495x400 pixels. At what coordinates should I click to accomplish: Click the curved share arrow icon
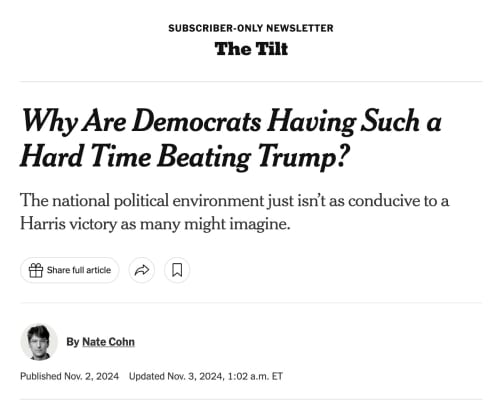pyautogui.click(x=142, y=270)
